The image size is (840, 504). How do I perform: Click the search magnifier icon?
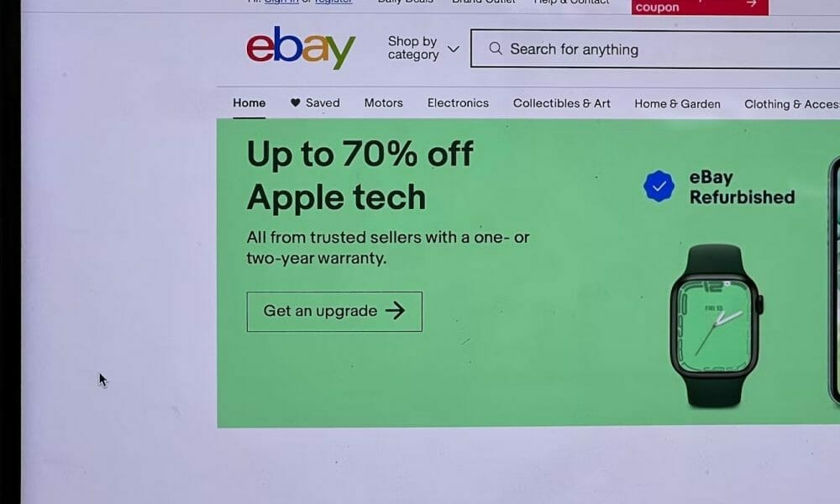(496, 49)
